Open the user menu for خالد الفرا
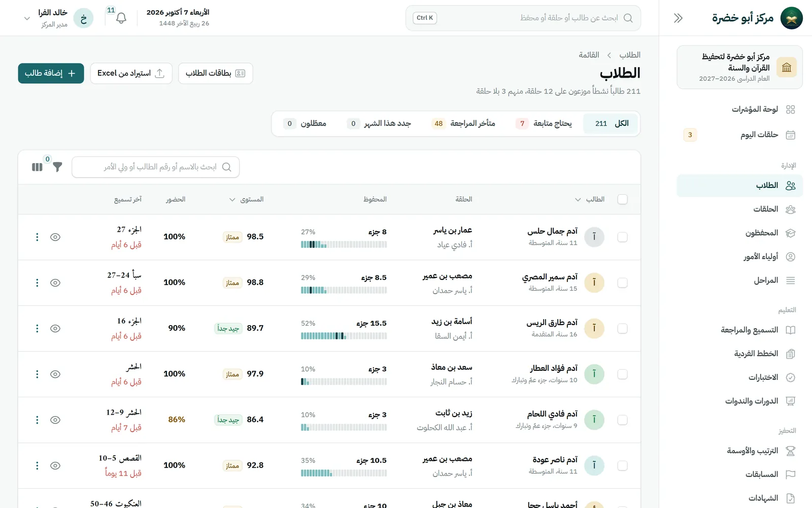812x508 pixels. click(59, 18)
